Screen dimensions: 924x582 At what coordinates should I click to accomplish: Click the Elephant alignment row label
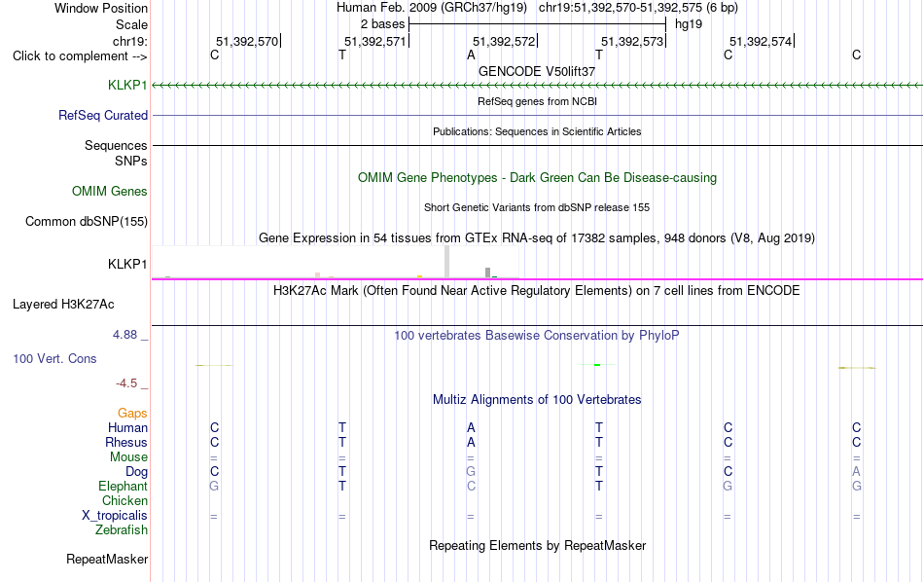124,486
